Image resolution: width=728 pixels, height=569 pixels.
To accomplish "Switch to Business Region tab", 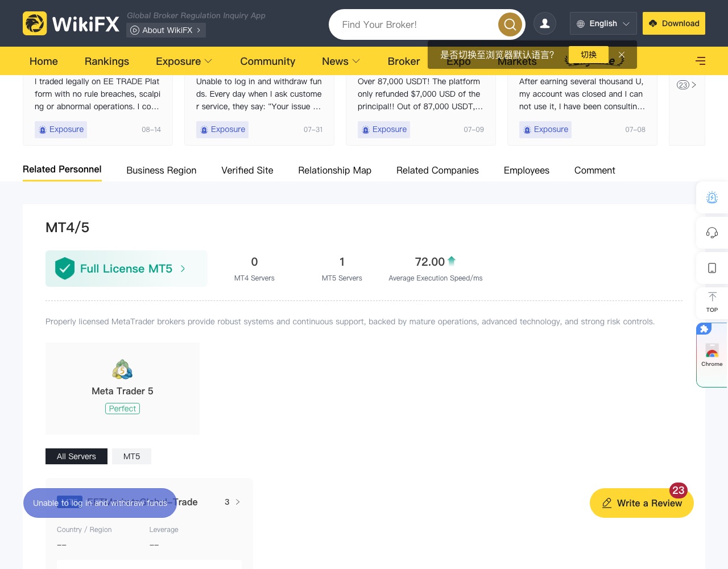I will point(162,170).
